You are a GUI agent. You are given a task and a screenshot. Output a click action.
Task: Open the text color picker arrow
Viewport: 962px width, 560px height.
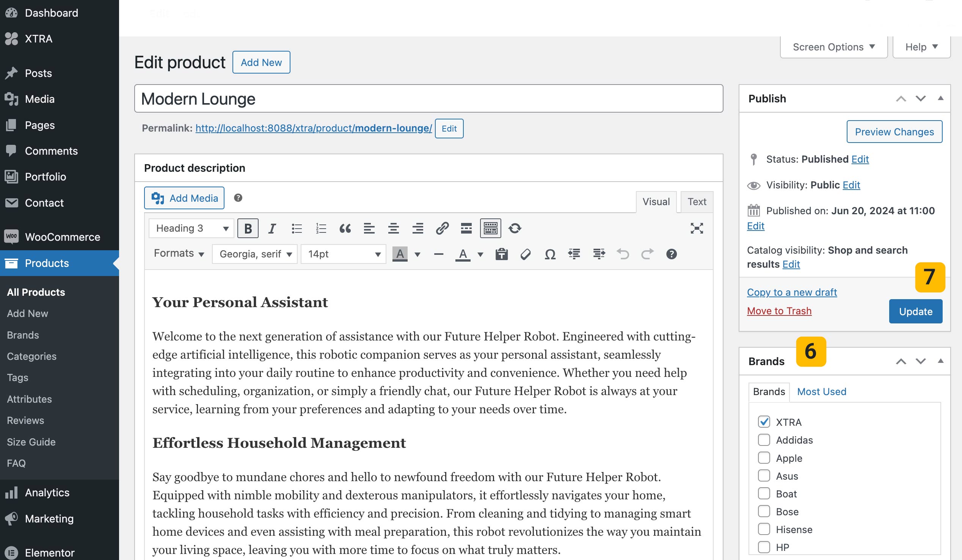click(x=480, y=254)
